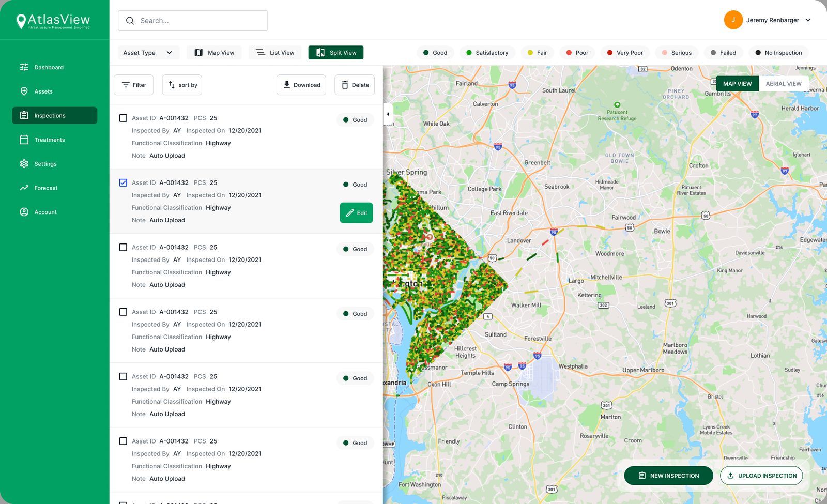Switch to Map View
Image resolution: width=827 pixels, height=504 pixels.
point(214,53)
